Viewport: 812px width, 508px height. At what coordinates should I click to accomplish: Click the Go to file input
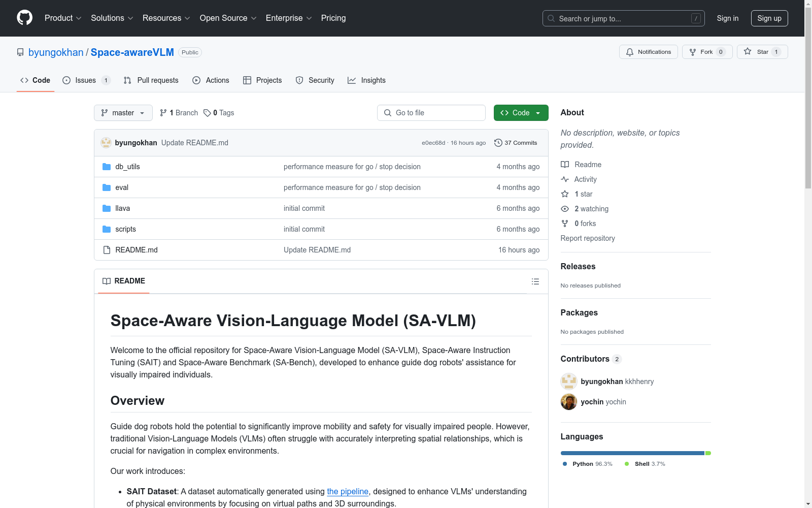point(431,113)
